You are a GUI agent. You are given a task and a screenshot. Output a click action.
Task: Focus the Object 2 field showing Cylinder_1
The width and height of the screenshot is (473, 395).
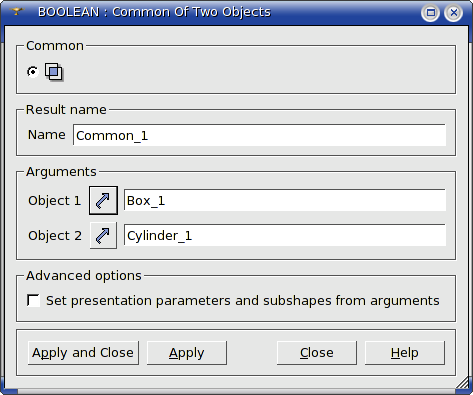(285, 235)
